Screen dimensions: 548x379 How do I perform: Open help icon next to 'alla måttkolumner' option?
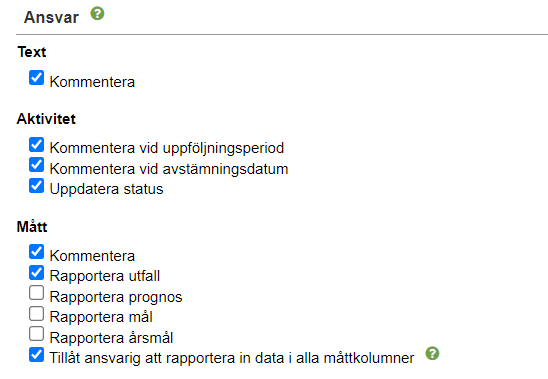(x=432, y=353)
